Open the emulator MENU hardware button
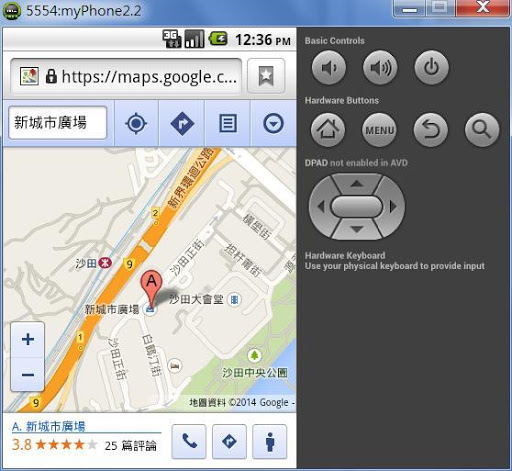Viewport: 512px width, 471px height. [x=379, y=130]
